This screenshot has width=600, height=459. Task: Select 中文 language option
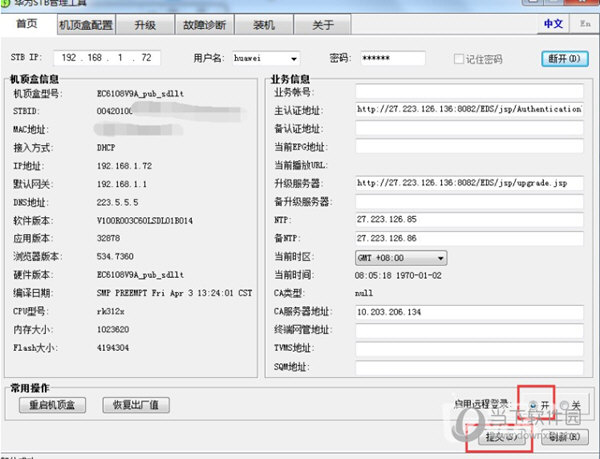tap(553, 24)
